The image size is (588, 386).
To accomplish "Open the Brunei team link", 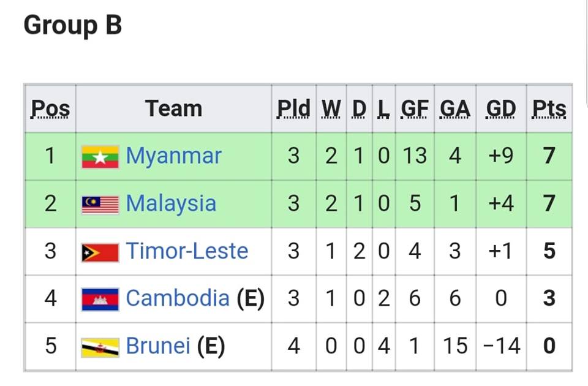I will pyautogui.click(x=158, y=346).
